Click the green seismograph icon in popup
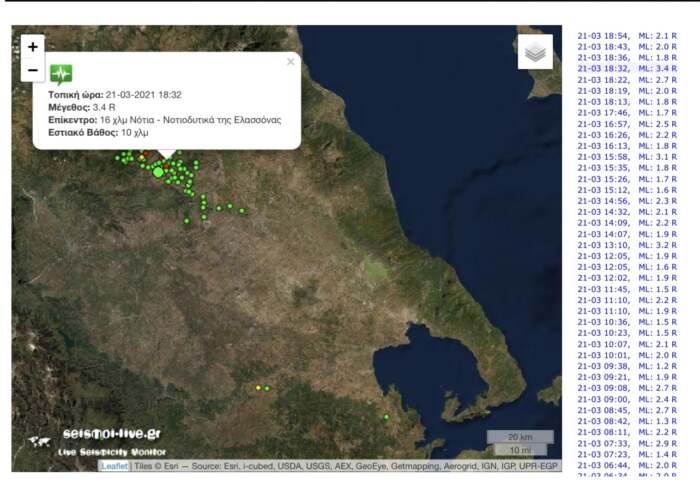Screen dimensions: 700x495 click(62, 74)
